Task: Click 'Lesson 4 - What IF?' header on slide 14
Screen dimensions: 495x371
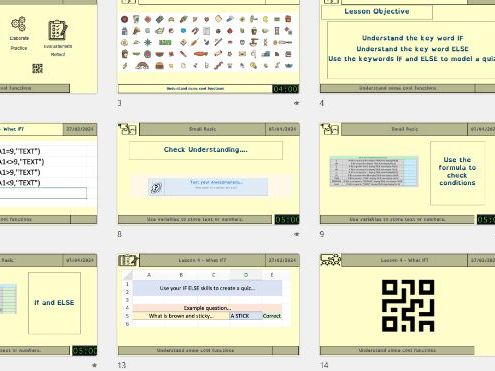Action: tap(404, 260)
